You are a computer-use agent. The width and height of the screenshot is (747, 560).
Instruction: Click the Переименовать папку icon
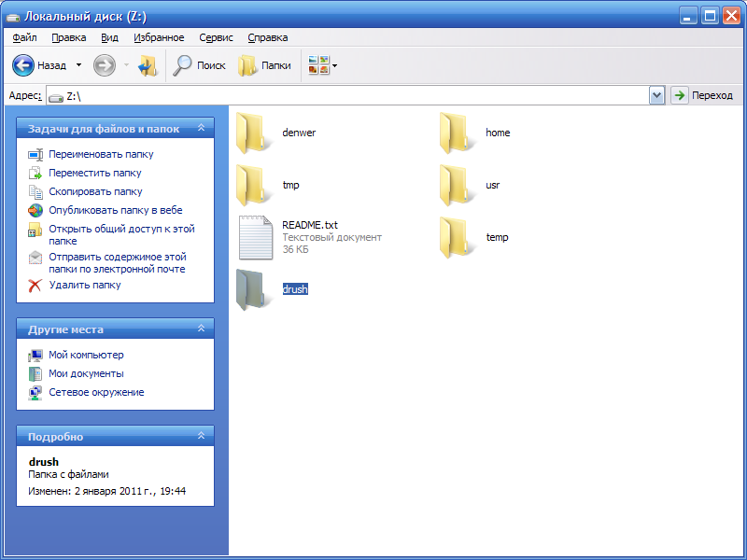(x=35, y=155)
